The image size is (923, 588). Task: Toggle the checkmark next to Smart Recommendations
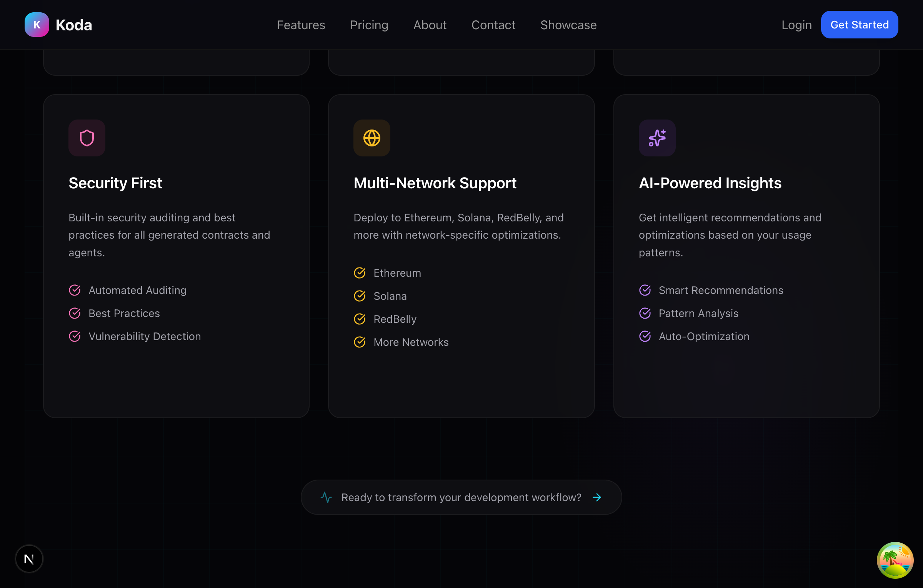[x=645, y=290]
